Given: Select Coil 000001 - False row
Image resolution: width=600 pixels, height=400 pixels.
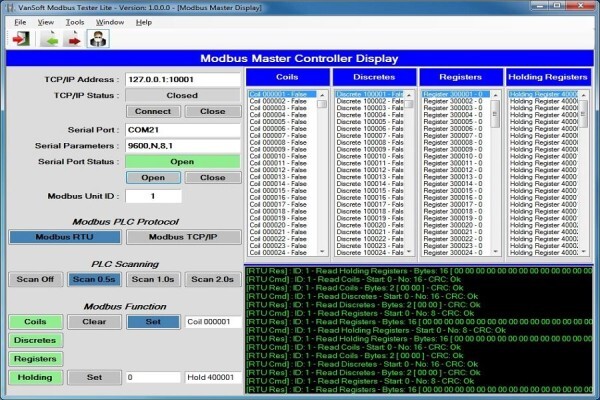Looking at the screenshot, I should [x=282, y=94].
